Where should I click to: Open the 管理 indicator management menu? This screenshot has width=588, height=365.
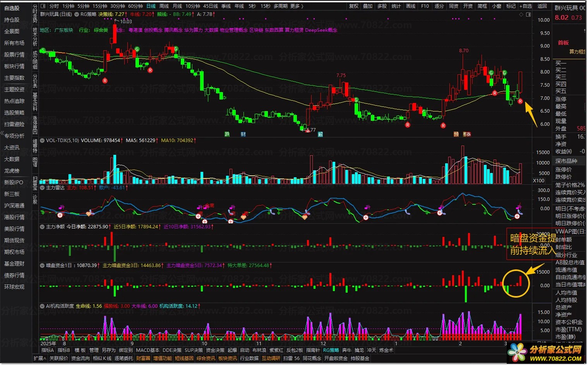tap(94, 350)
